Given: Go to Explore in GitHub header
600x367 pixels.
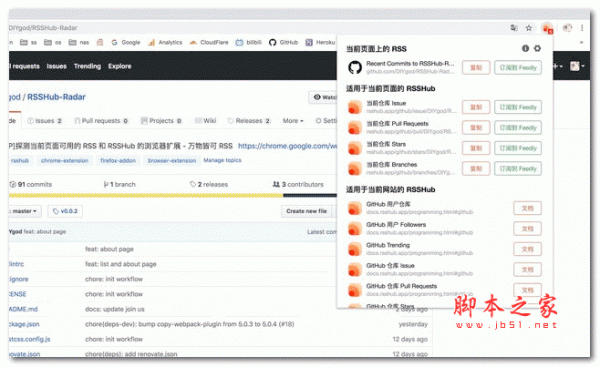Looking at the screenshot, I should point(119,66).
